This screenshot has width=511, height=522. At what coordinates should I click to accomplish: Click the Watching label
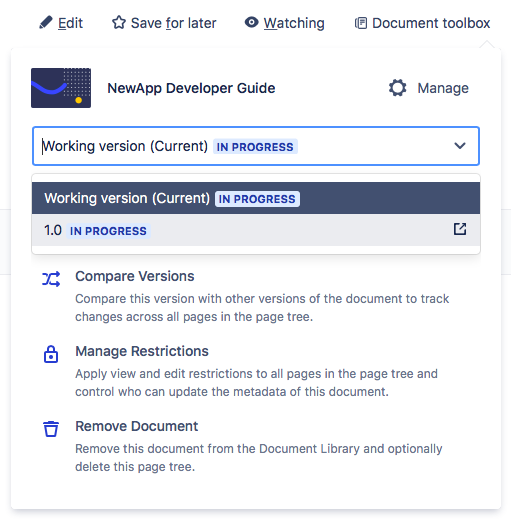click(294, 23)
